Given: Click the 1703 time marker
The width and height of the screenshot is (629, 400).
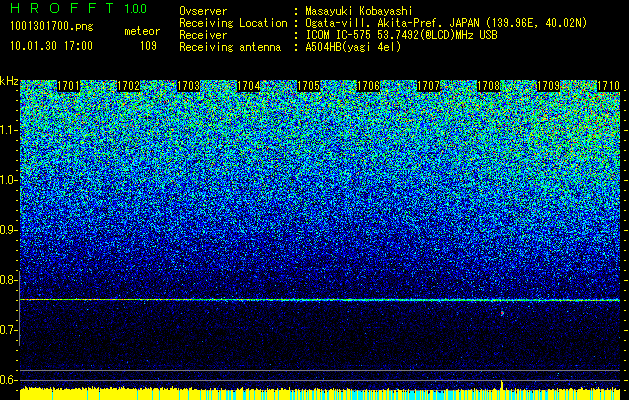Looking at the screenshot, I should pos(189,86).
